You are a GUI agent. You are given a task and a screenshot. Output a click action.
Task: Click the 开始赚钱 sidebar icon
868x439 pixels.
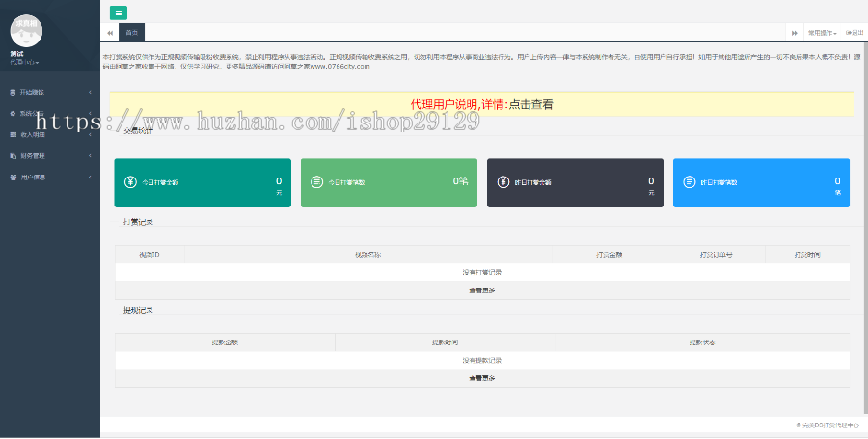(13, 92)
